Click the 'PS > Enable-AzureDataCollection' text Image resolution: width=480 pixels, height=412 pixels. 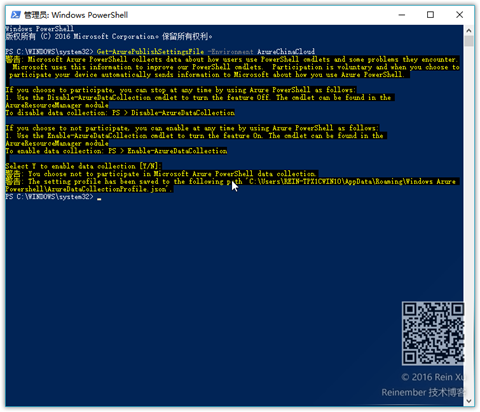point(168,151)
